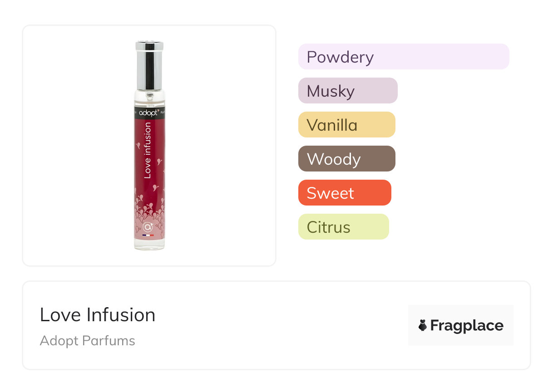The width and height of the screenshot is (553, 392).
Task: Open the Love Infusion title link
Action: coord(98,315)
